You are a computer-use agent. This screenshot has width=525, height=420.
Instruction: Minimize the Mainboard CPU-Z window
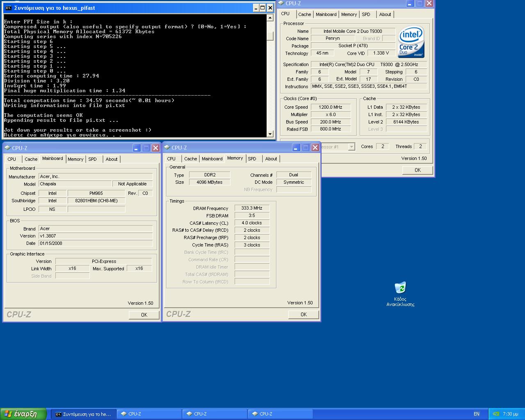click(137, 148)
